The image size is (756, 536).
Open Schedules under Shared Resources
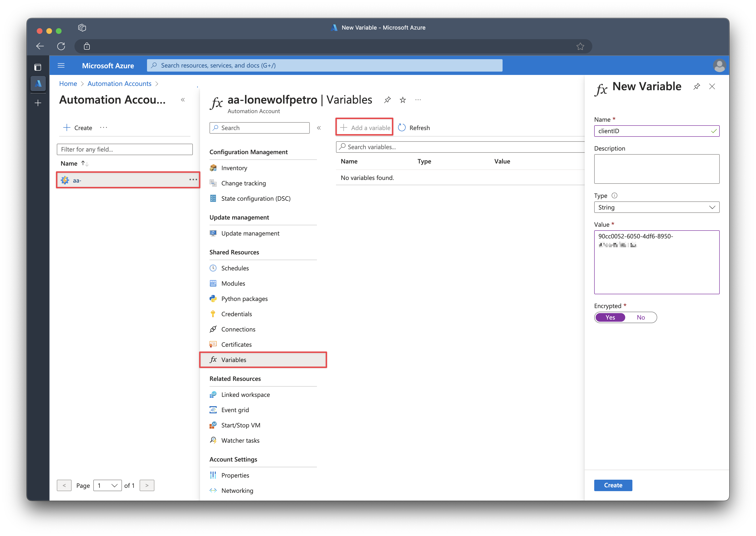(235, 268)
